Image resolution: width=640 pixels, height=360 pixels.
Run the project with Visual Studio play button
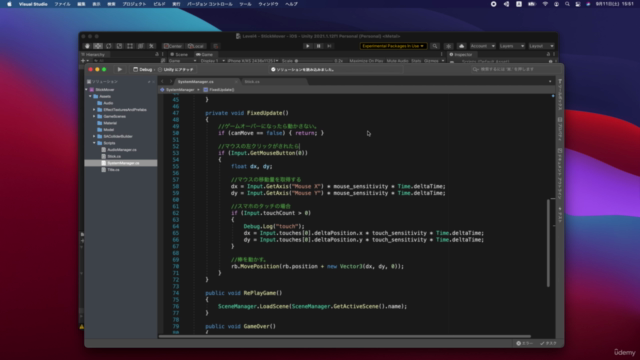[120, 69]
